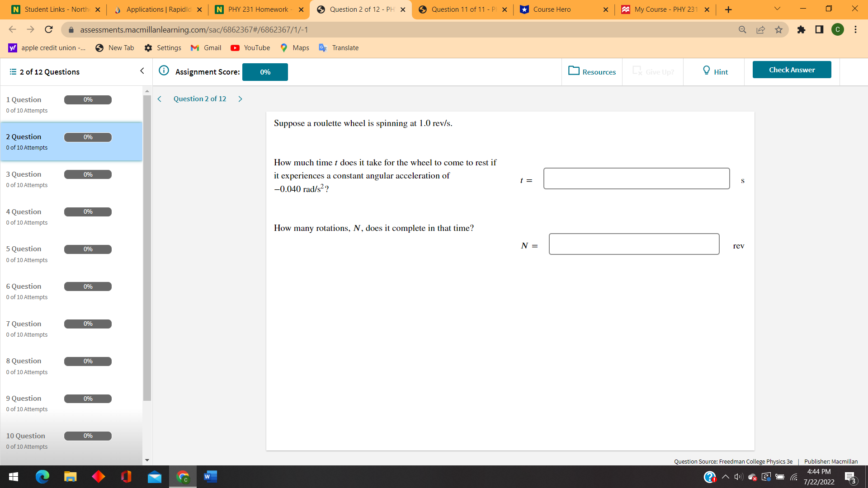Image resolution: width=868 pixels, height=488 pixels.
Task: Click the Assignment Score progress bar
Action: [x=265, y=72]
